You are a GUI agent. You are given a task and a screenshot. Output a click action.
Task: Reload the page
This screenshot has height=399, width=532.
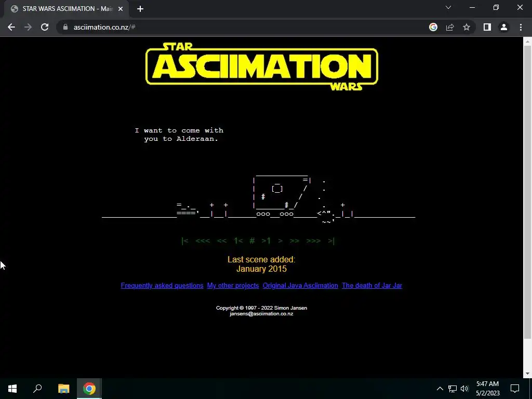pos(45,27)
